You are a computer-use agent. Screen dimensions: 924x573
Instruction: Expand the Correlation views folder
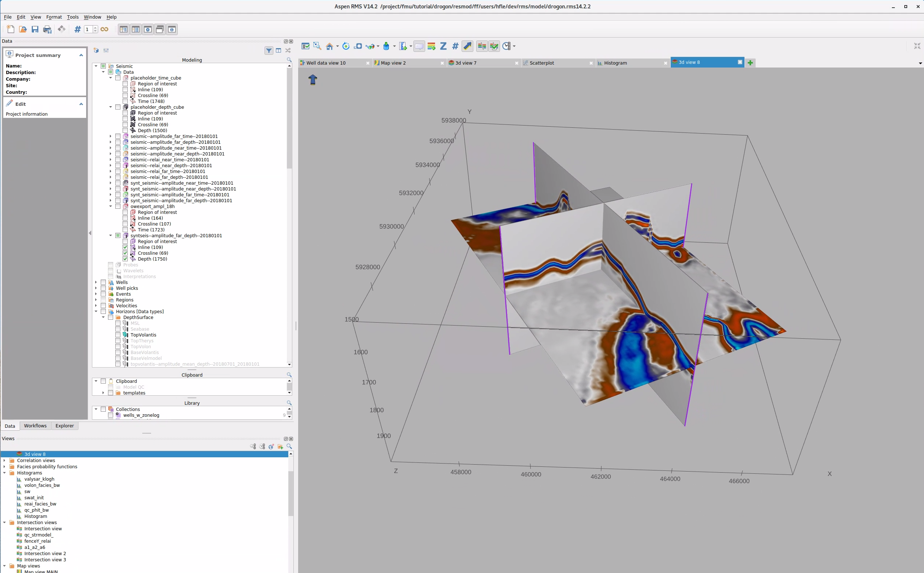[x=4, y=461]
